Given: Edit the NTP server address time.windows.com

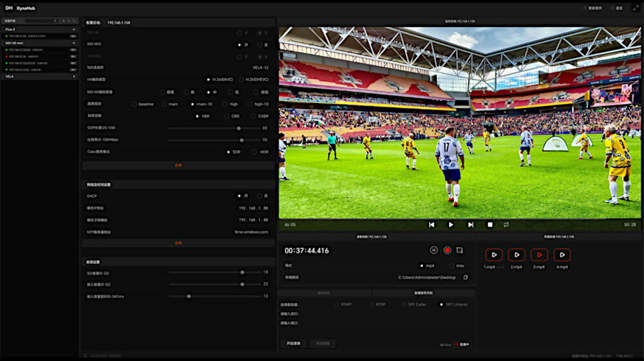Looking at the screenshot, I should pos(251,232).
